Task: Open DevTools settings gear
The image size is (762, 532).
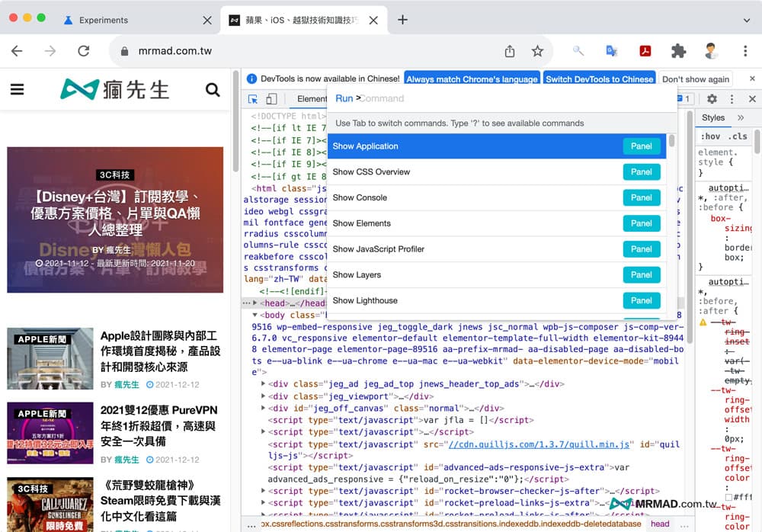Action: pyautogui.click(x=712, y=99)
